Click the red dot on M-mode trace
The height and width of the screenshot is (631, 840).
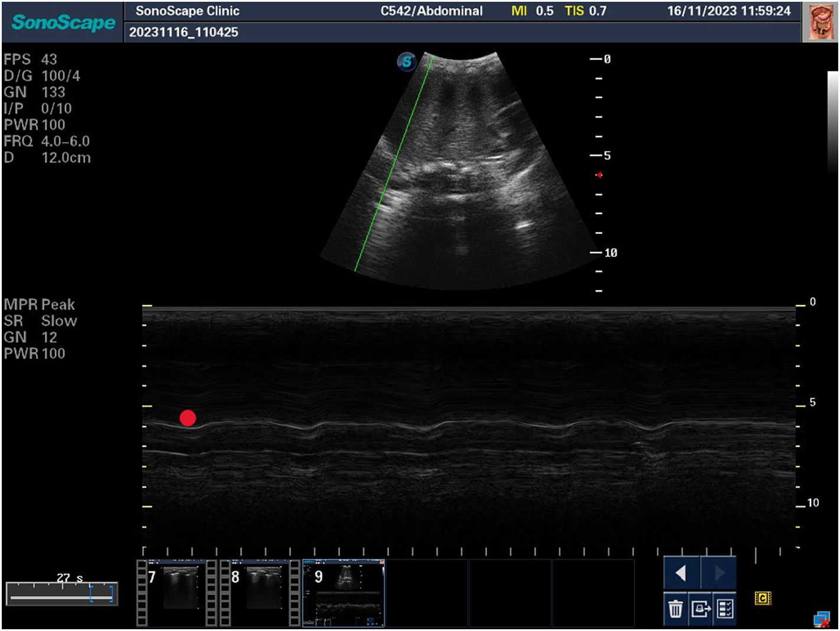click(x=188, y=418)
